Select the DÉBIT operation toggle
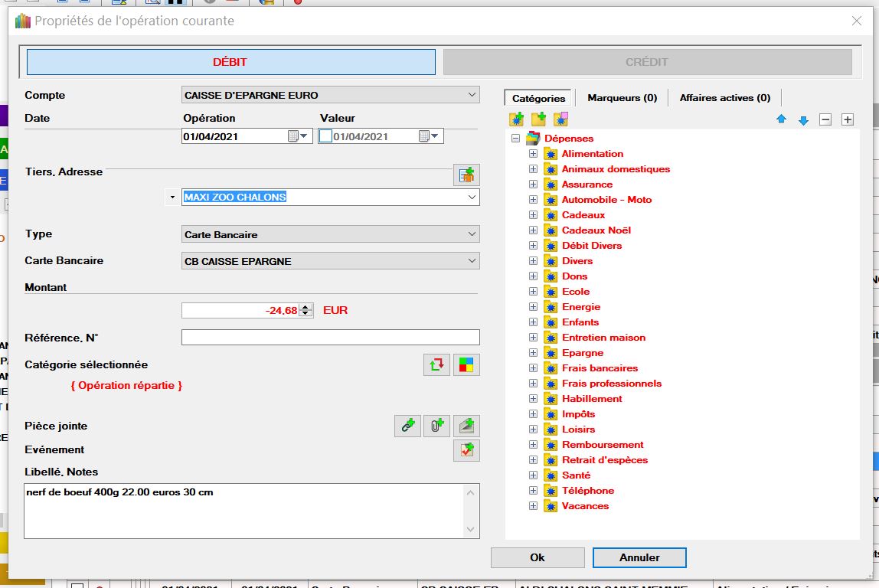 [x=230, y=62]
